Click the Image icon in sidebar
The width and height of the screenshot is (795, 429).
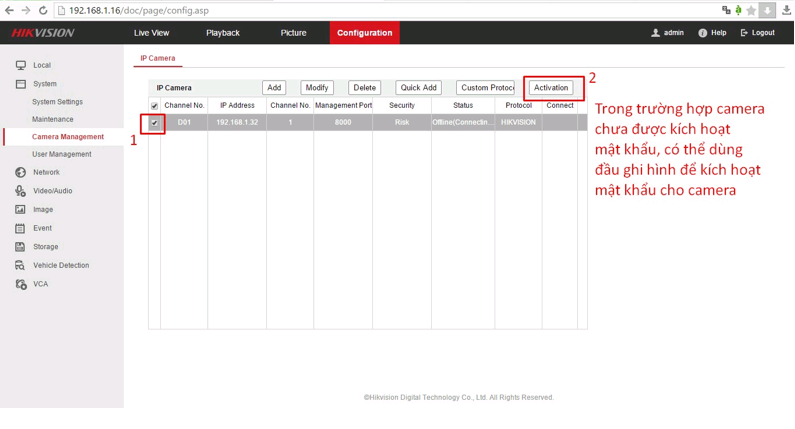click(x=20, y=210)
